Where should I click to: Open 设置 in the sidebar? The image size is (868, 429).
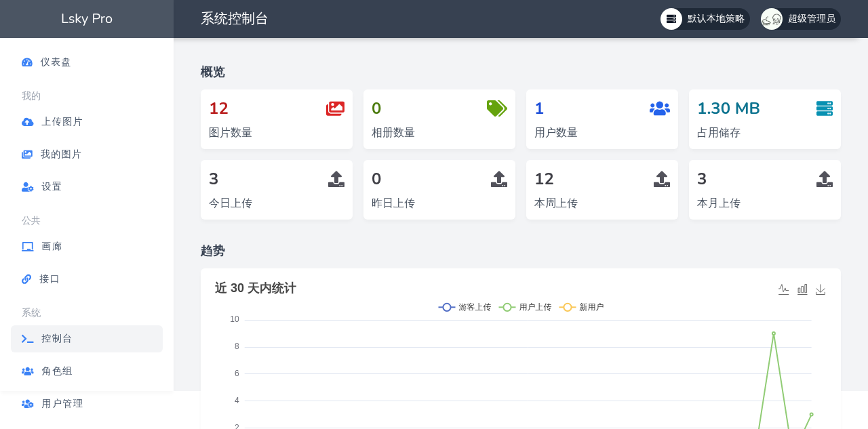coord(87,187)
